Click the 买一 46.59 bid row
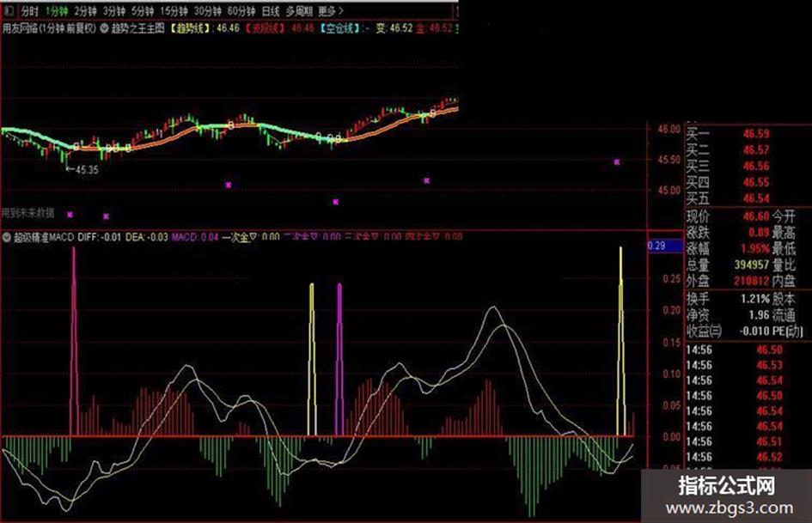The width and height of the screenshot is (812, 523). coord(728,134)
